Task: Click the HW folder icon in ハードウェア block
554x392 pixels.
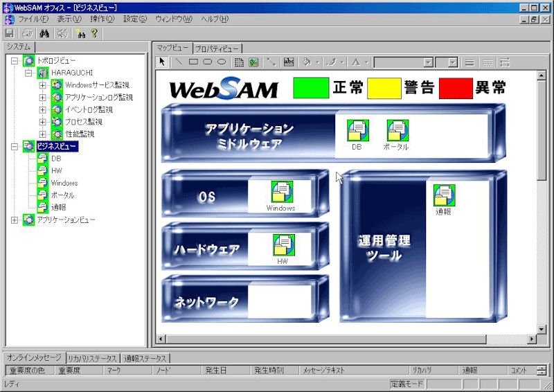Action: (283, 245)
